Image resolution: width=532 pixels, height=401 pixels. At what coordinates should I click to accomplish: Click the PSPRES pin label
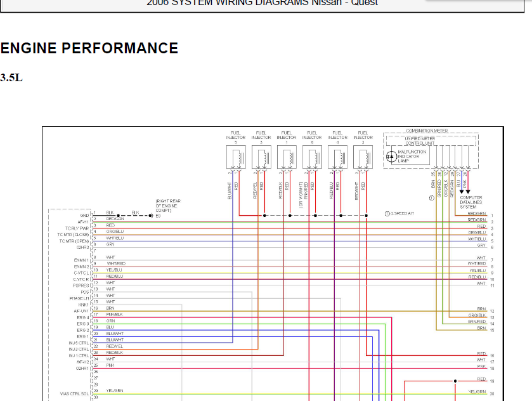81,286
